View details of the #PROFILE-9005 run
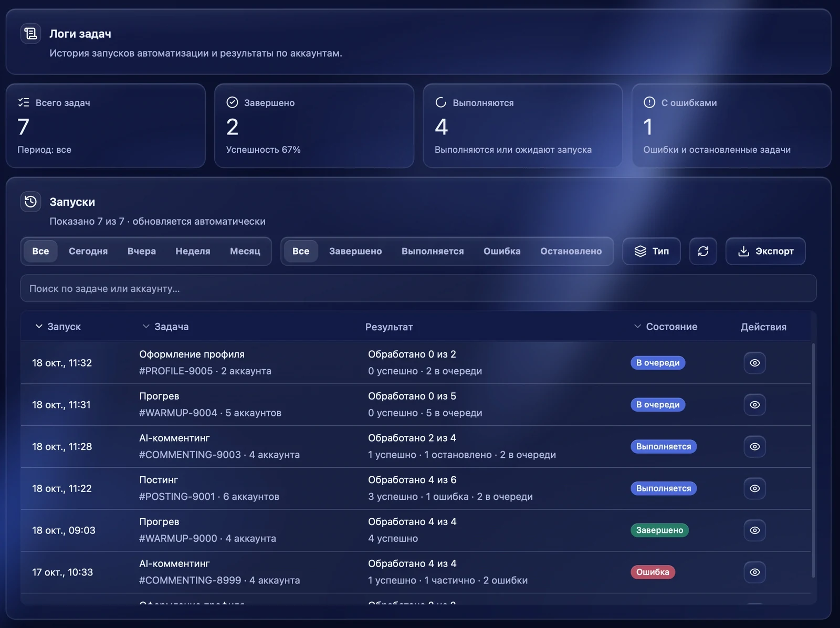 (x=754, y=363)
